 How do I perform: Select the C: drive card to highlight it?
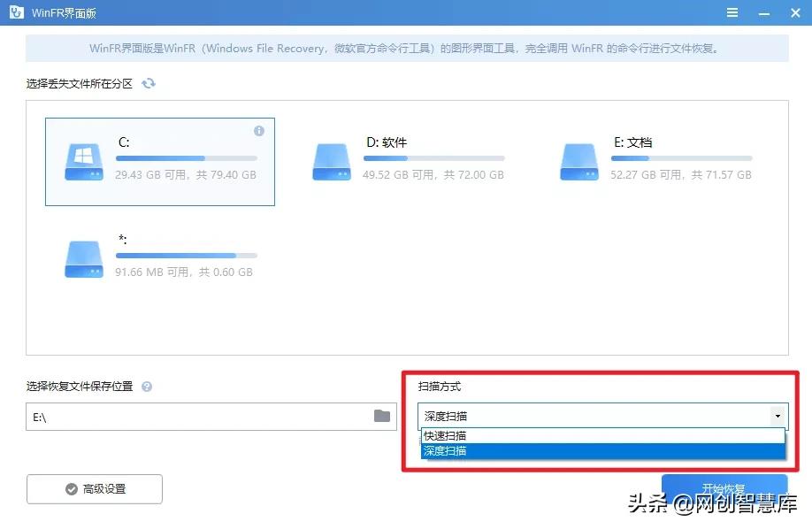[159, 161]
